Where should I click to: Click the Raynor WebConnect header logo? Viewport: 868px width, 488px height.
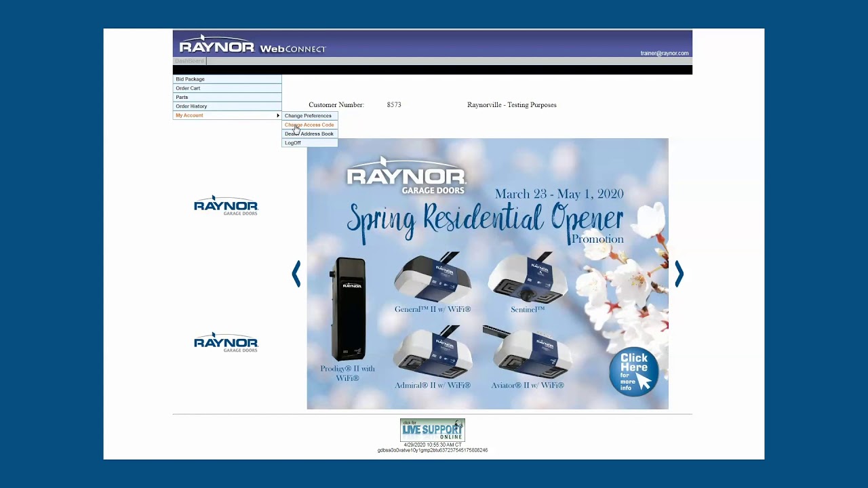252,45
